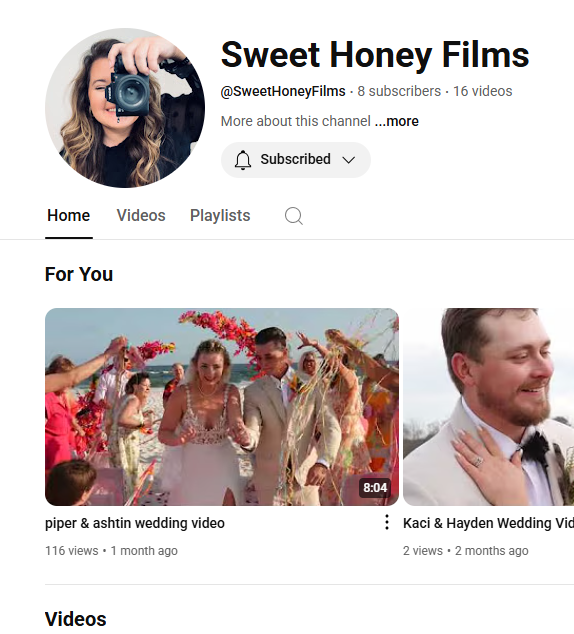574x634 pixels.
Task: Click the Kaci & Hayden Wedding Video title
Action: (x=488, y=523)
